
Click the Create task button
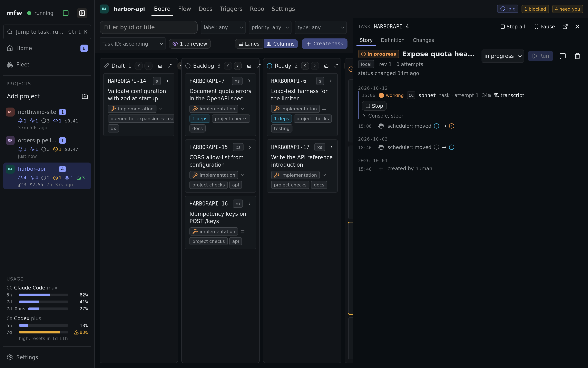[325, 44]
